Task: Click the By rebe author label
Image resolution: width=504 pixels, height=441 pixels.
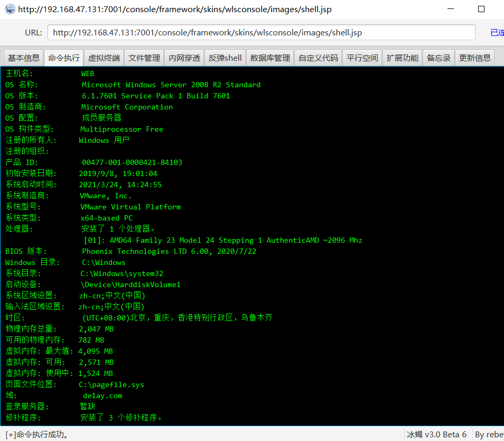Action: 489,435
